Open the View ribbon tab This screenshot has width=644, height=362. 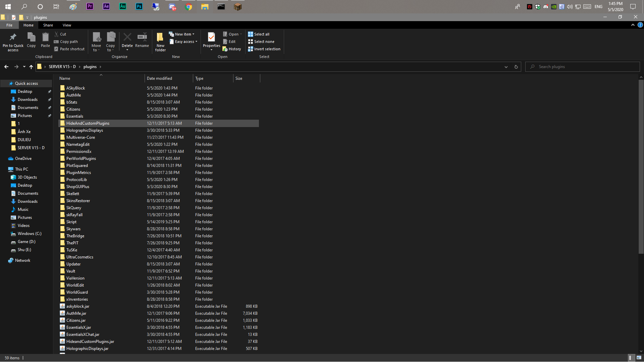pos(67,25)
